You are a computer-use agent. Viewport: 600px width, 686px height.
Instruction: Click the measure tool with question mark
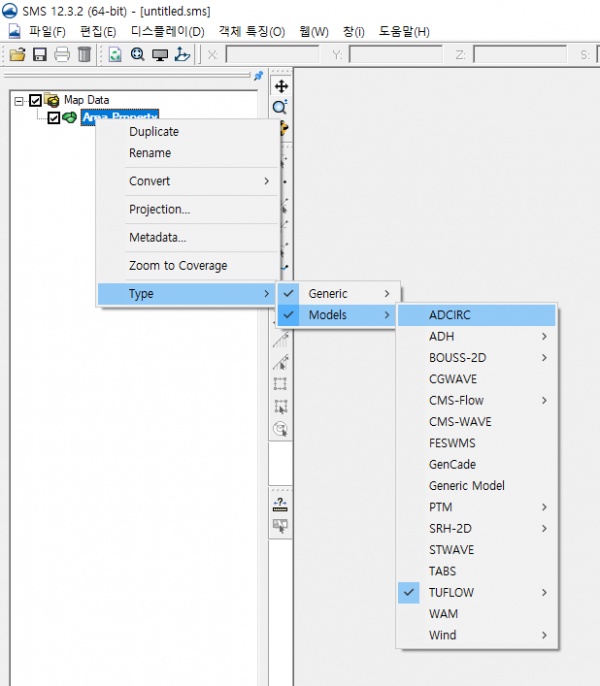coord(281,504)
